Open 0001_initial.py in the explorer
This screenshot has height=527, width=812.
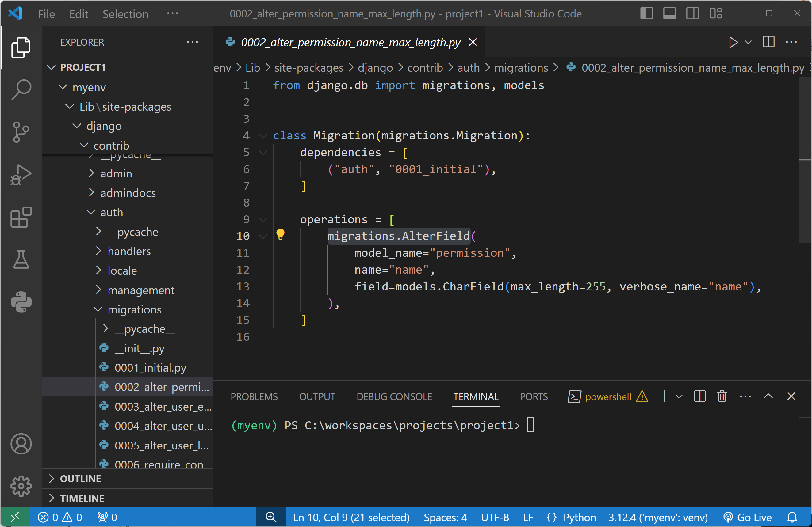tap(150, 368)
